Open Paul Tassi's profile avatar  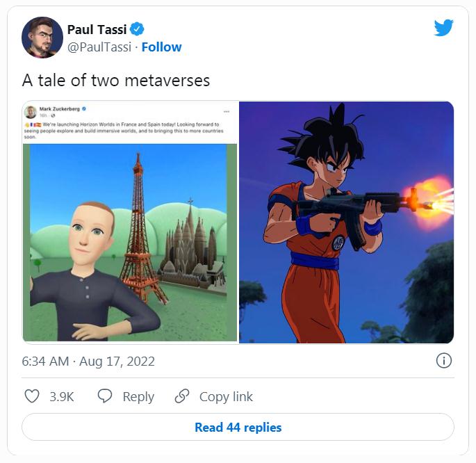(x=42, y=38)
